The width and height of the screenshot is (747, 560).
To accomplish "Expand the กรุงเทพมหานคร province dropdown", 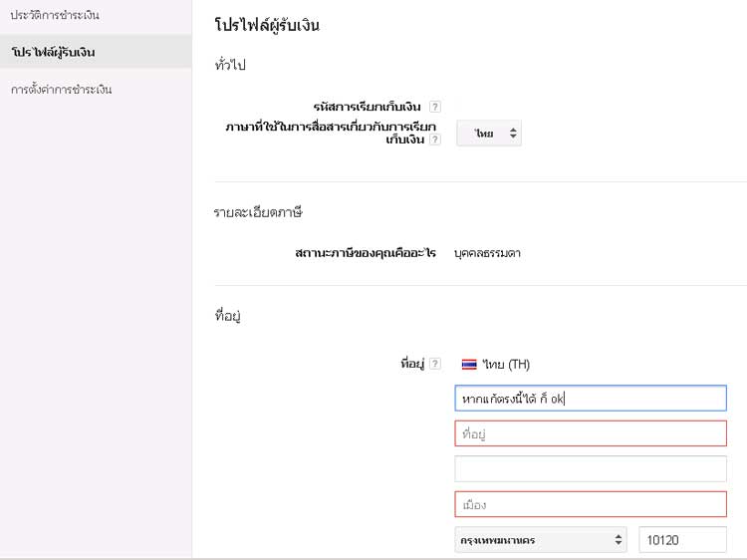I will [541, 539].
